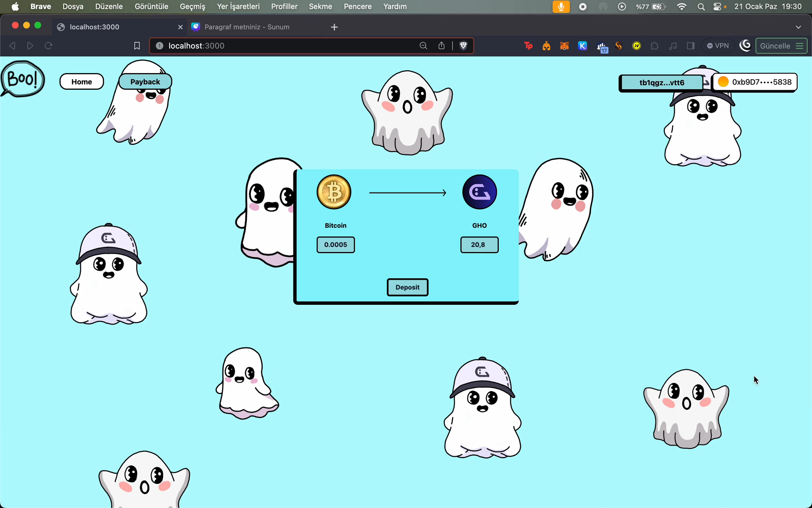Click the Brave Shields lion icon

463,46
